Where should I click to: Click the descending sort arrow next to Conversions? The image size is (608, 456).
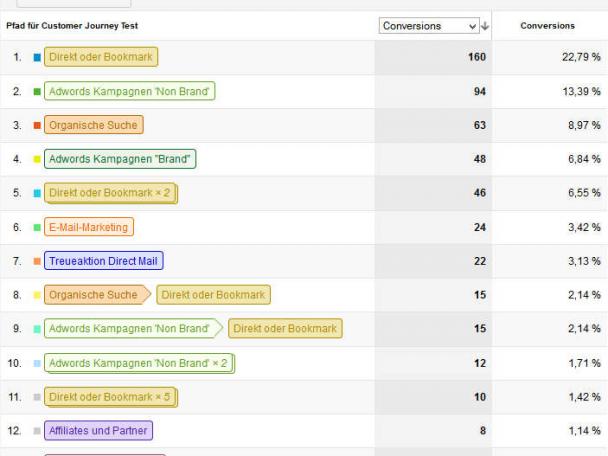coord(486,26)
